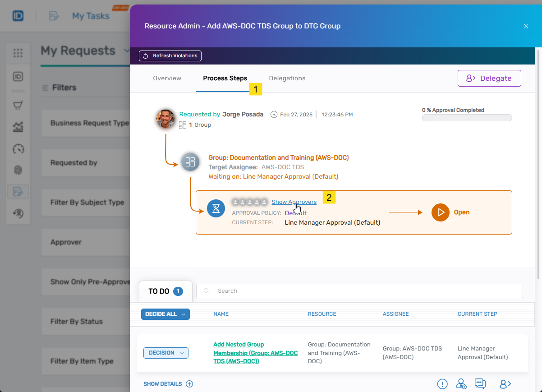Switch to the Delegations tab
This screenshot has width=542, height=392.
[x=287, y=78]
